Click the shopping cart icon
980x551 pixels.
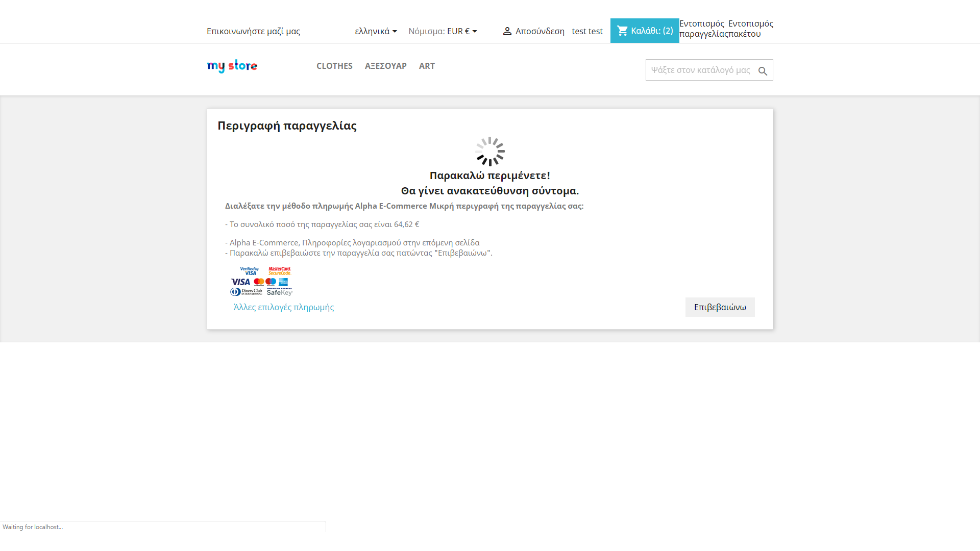pyautogui.click(x=622, y=31)
